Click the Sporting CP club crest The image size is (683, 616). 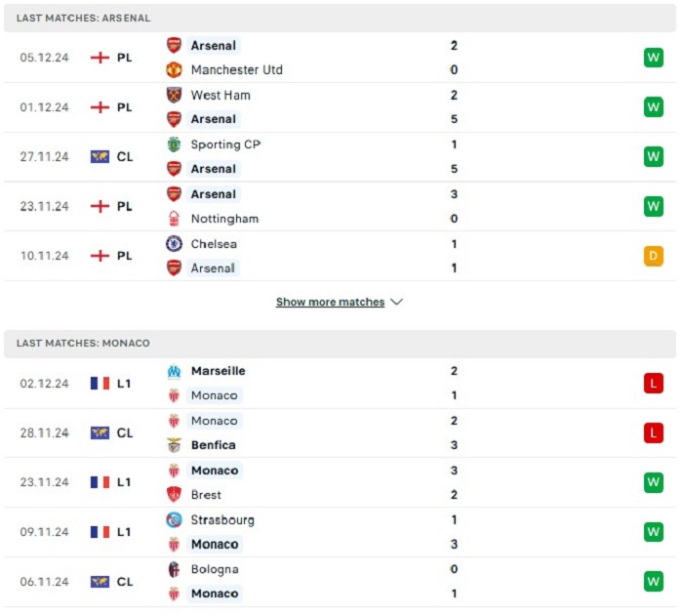click(174, 144)
